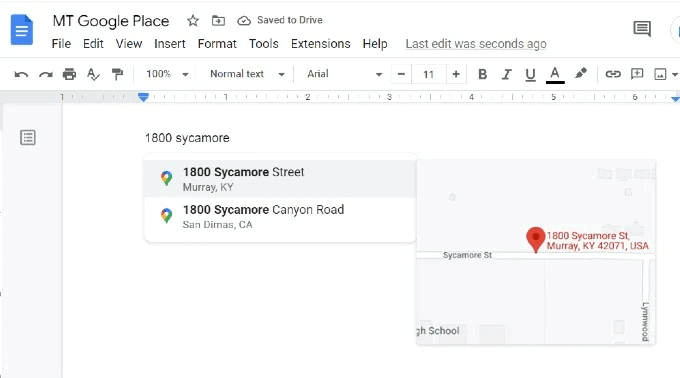This screenshot has height=378, width=680.
Task: Toggle underline formatting
Action: pyautogui.click(x=530, y=75)
